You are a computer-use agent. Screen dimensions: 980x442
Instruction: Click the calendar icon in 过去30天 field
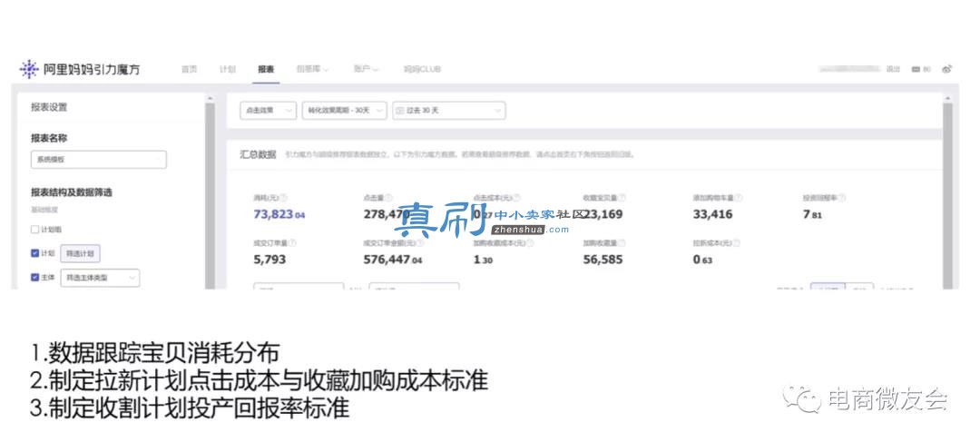[400, 111]
